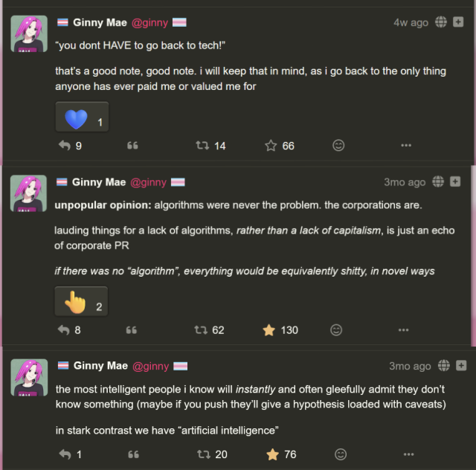Open the "4w ago" timestamp link
476x470 pixels.
tap(411, 22)
